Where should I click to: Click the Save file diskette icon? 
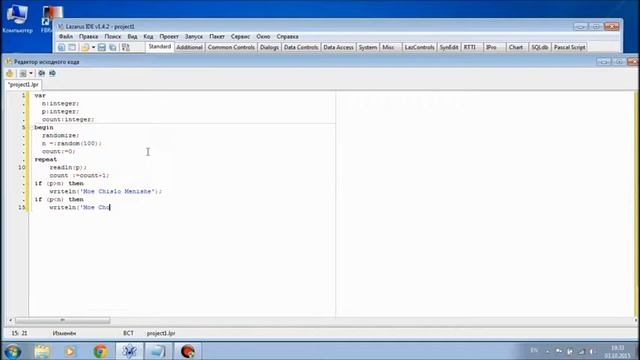point(102,47)
